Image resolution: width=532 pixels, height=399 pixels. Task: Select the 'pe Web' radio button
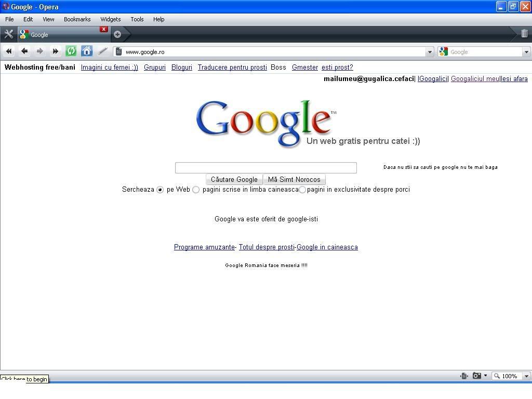pyautogui.click(x=160, y=190)
